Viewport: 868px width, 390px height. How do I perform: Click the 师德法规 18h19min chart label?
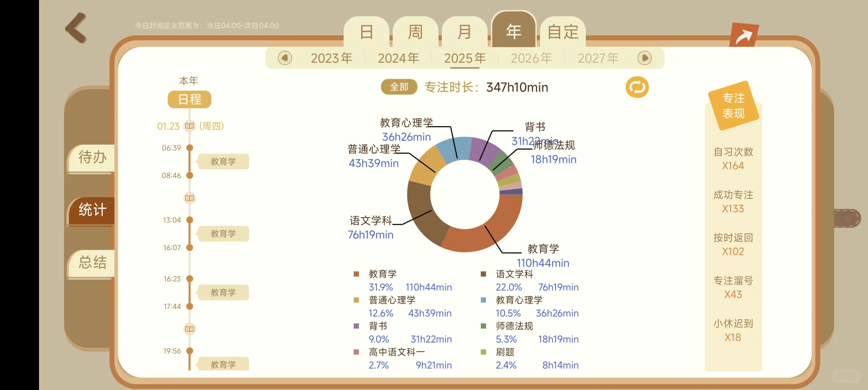click(554, 152)
